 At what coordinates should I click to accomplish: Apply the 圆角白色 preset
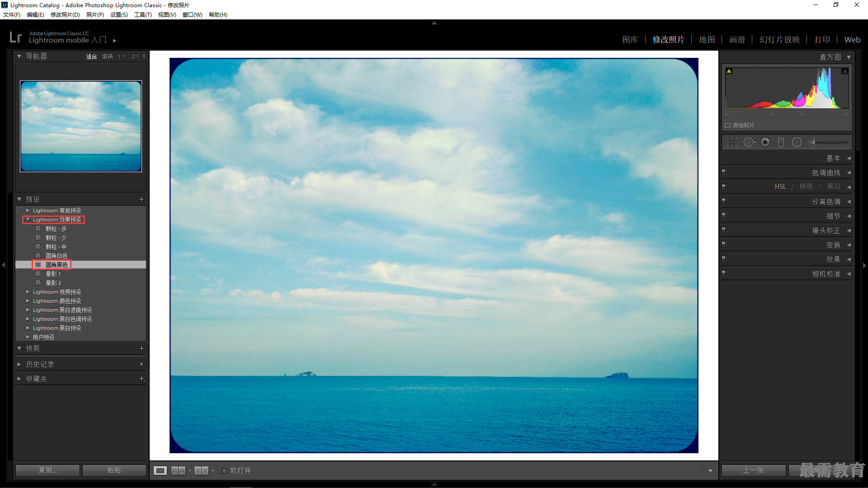[x=57, y=256]
